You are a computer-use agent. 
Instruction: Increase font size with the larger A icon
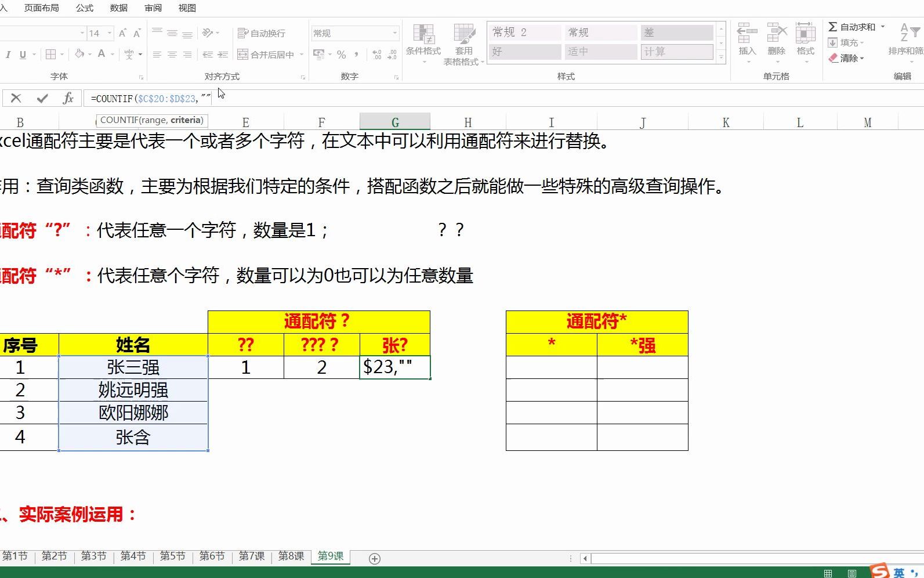click(x=122, y=33)
